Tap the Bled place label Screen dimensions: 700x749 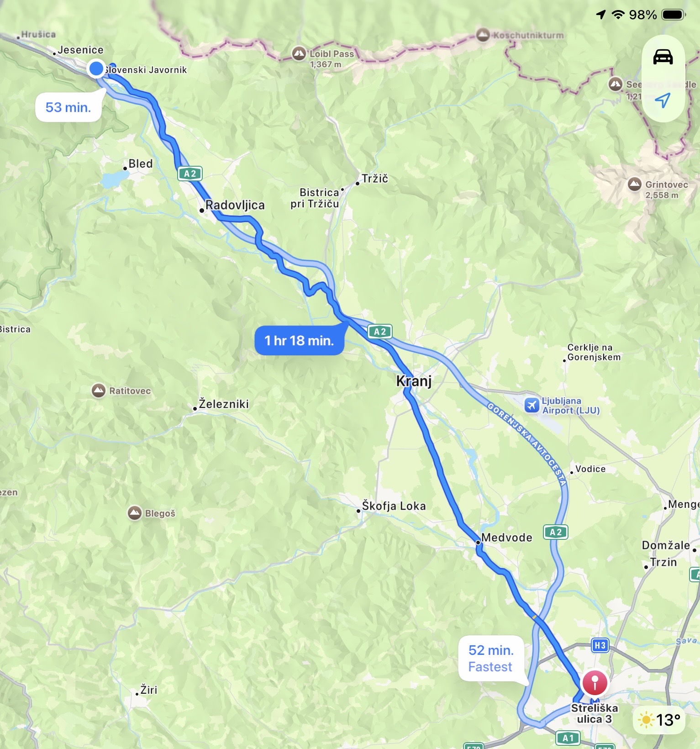pos(141,164)
